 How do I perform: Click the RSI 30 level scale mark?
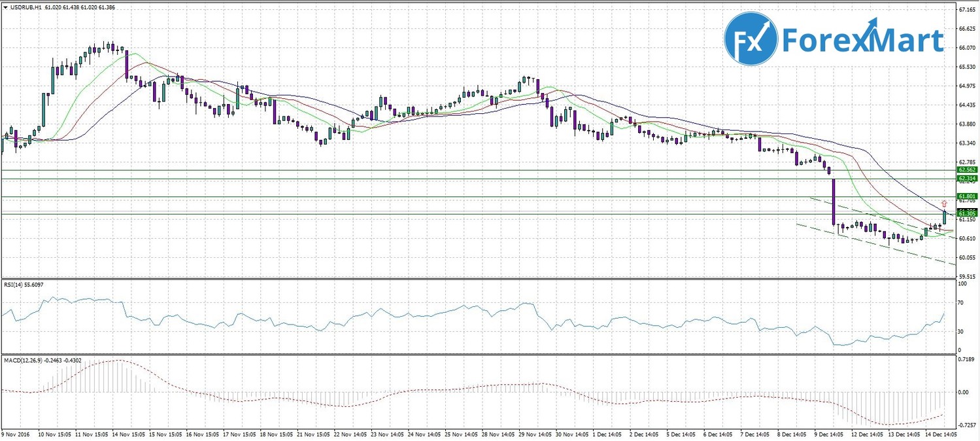[961, 332]
